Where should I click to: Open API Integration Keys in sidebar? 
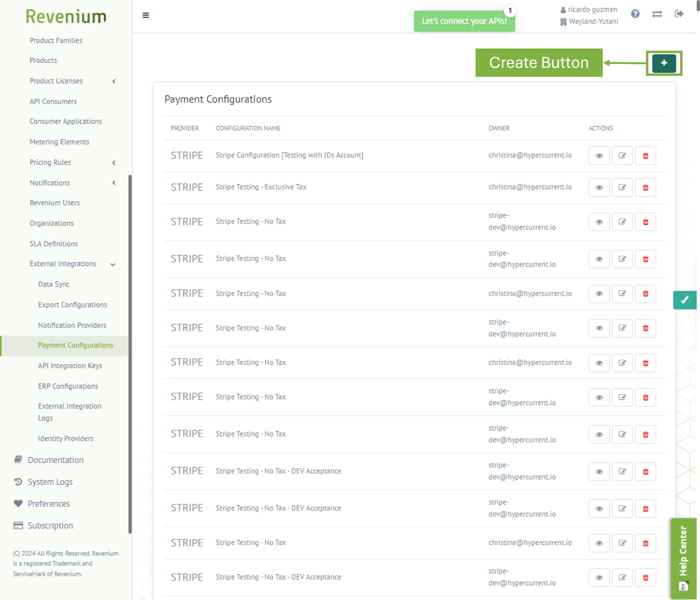70,366
